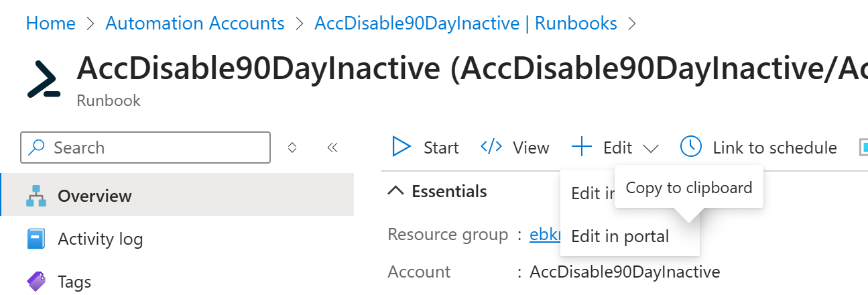This screenshot has height=295, width=868.
Task: Expand or collapse menu groups arrows
Action: pos(292,147)
